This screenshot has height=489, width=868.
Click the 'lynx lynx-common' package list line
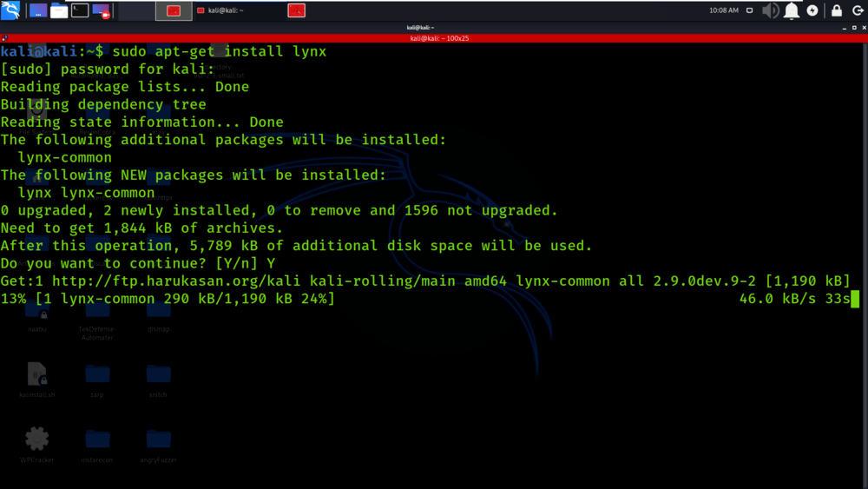pyautogui.click(x=86, y=194)
